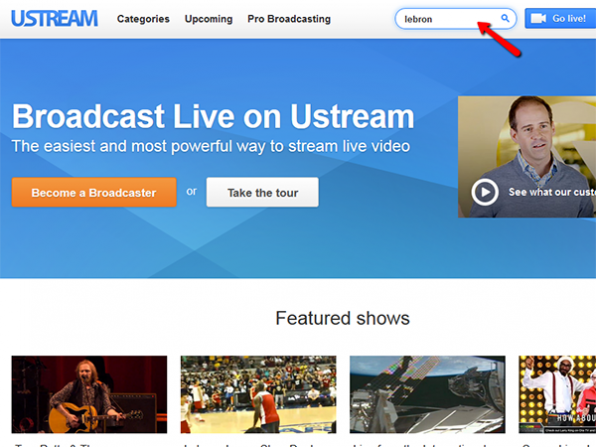The image size is (596, 447).
Task: Click the Take the tour button
Action: pyautogui.click(x=262, y=192)
